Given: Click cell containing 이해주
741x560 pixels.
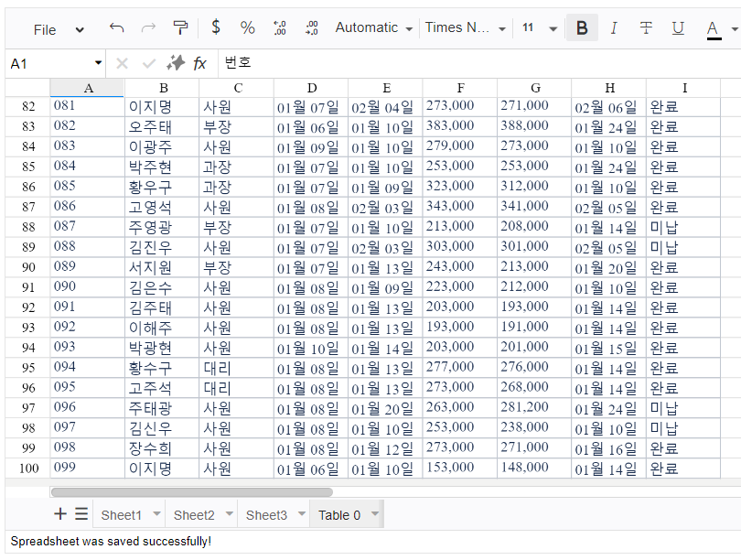Looking at the screenshot, I should click(x=162, y=328).
